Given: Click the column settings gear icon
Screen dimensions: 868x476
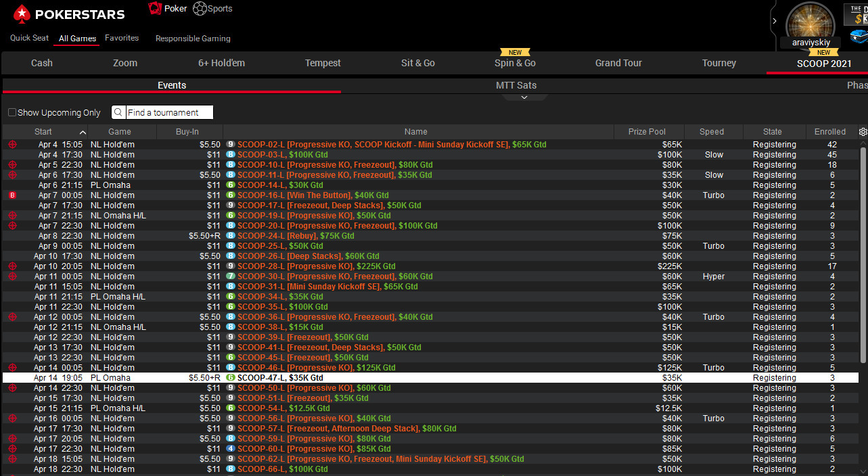Looking at the screenshot, I should point(863,132).
